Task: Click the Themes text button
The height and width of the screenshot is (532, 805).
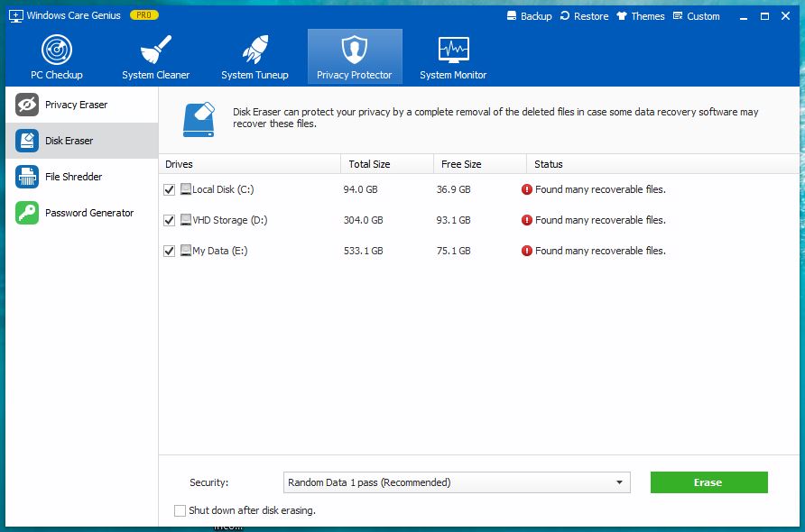Action: [x=647, y=16]
